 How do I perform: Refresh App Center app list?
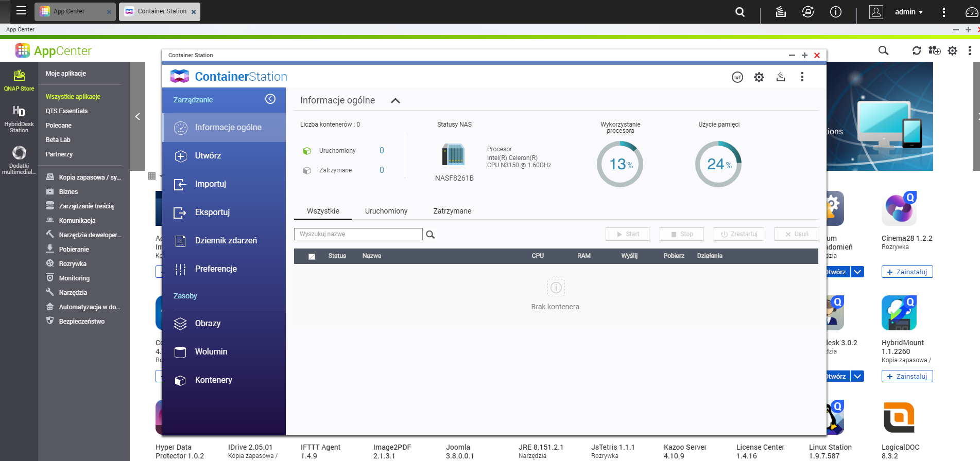tap(917, 50)
